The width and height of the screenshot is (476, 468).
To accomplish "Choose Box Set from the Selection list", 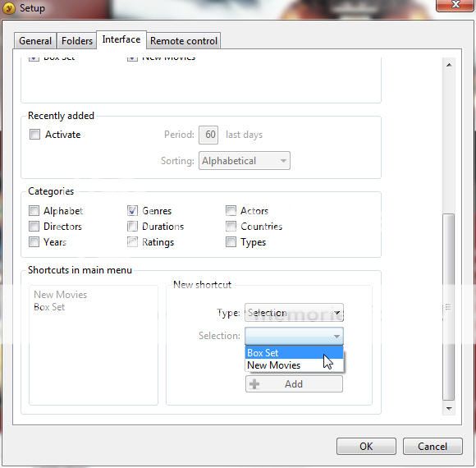I will pos(294,352).
